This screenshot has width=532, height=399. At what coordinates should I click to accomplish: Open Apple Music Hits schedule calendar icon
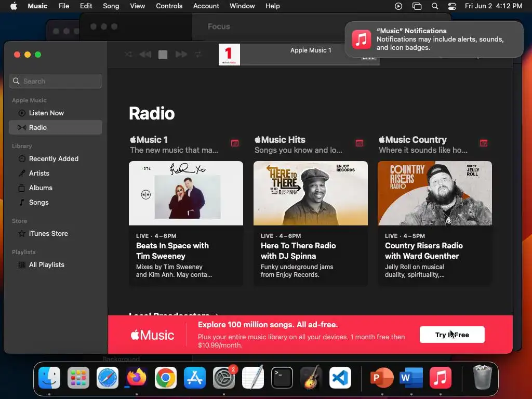point(360,143)
